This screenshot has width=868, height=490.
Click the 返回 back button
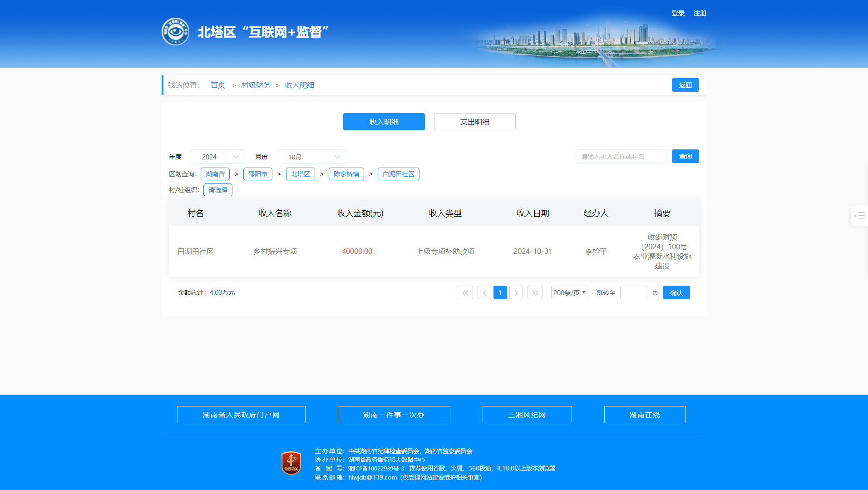pos(685,85)
